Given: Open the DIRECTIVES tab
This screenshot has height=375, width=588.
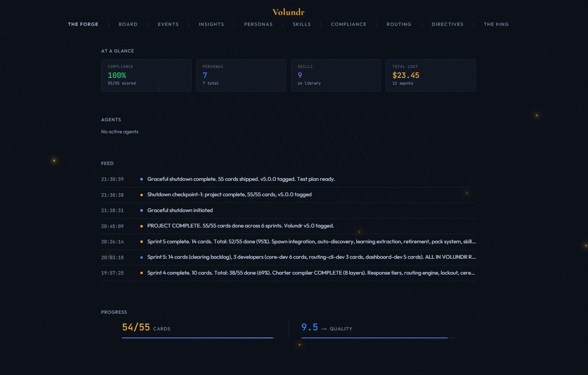Looking at the screenshot, I should [x=447, y=24].
